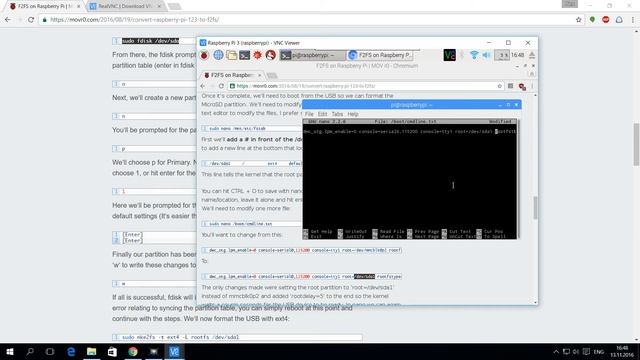Viewport: 640px width, 360px height.
Task: Open the WiFi network tray icon
Action: [x=474, y=55]
